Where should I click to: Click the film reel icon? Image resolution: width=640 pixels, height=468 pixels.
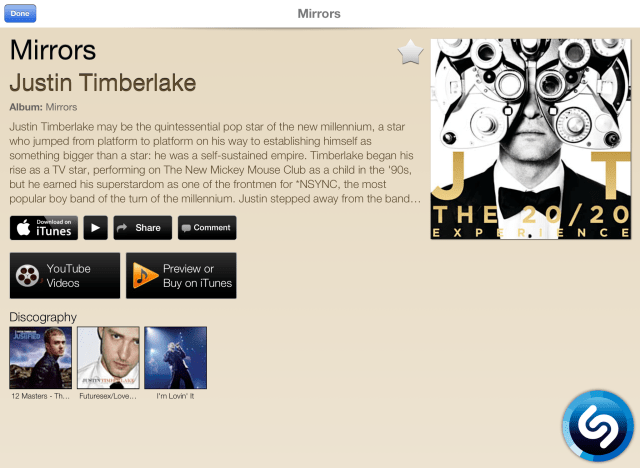click(x=28, y=275)
